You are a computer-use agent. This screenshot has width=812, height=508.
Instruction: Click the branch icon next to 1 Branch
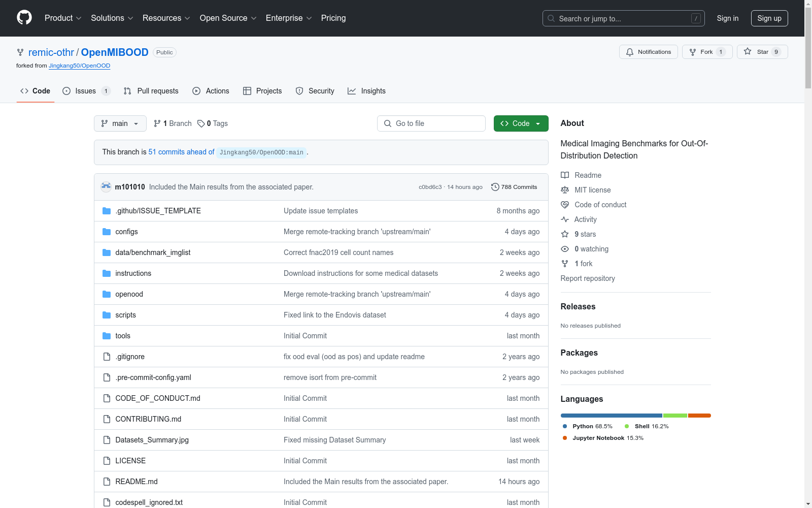point(157,123)
